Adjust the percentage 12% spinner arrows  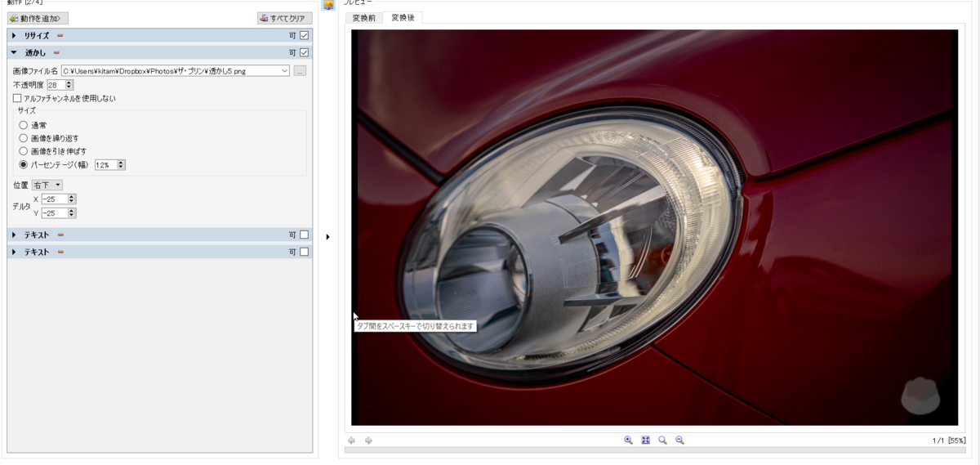[121, 164]
